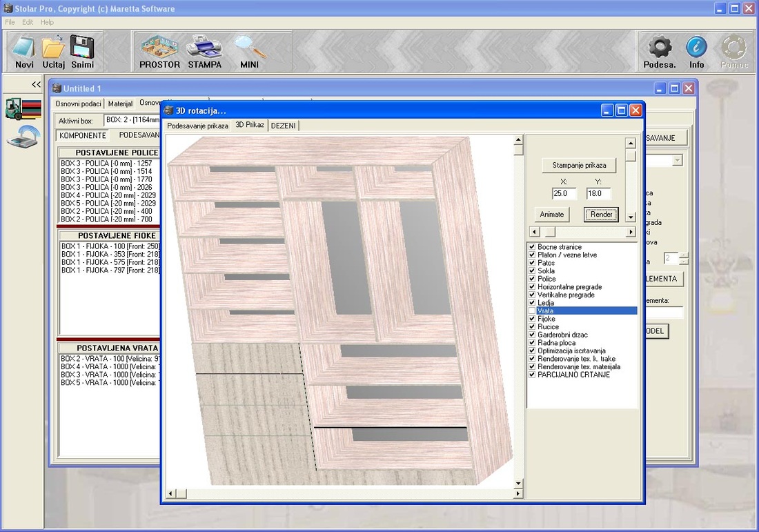
Task: Click the forklift icon in left sidebar
Action: (x=23, y=109)
